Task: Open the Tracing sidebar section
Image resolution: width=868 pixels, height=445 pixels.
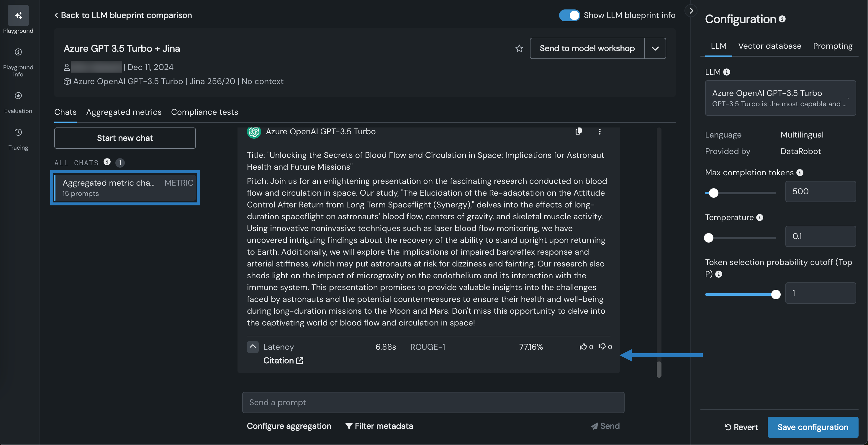Action: (18, 132)
